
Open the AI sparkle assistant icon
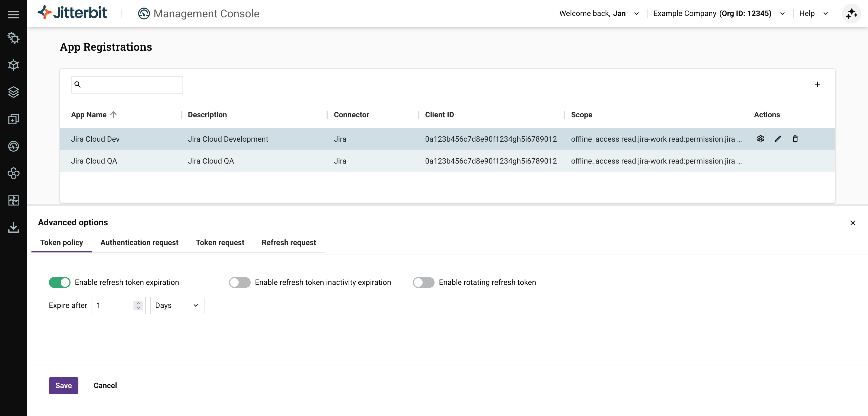click(851, 14)
